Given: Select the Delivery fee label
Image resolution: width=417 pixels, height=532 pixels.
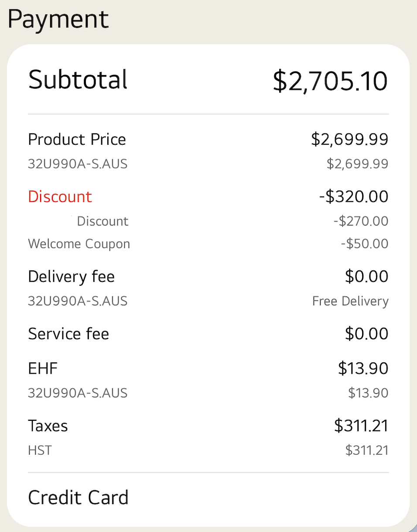Looking at the screenshot, I should (71, 276).
